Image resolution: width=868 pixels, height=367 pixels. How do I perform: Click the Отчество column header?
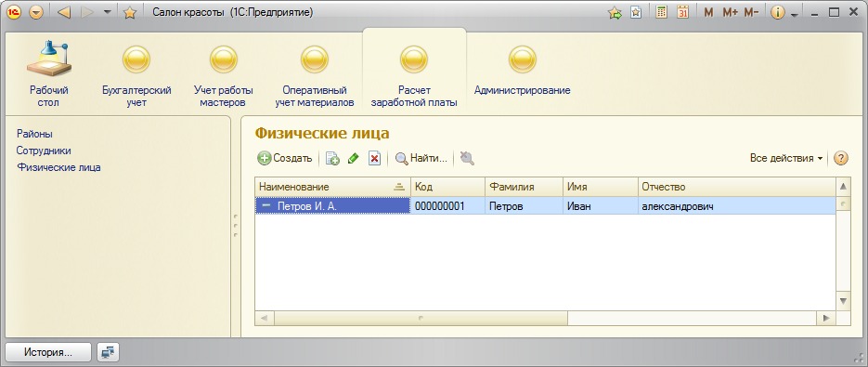(737, 187)
